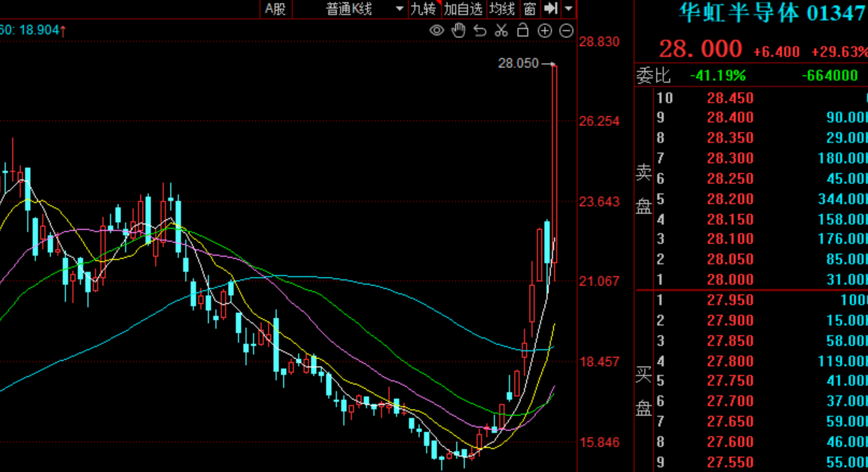Toggle the eye visibility icon in chart toolbar
Screen dimensions: 868x472
coord(437,30)
